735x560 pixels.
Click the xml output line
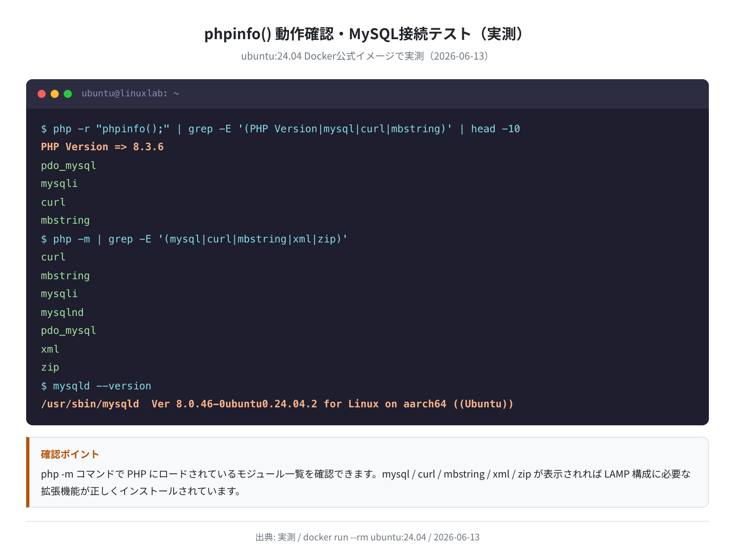coord(50,349)
